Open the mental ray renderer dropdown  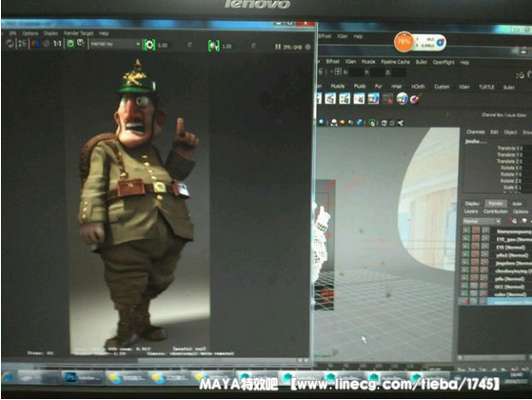pyautogui.click(x=114, y=44)
